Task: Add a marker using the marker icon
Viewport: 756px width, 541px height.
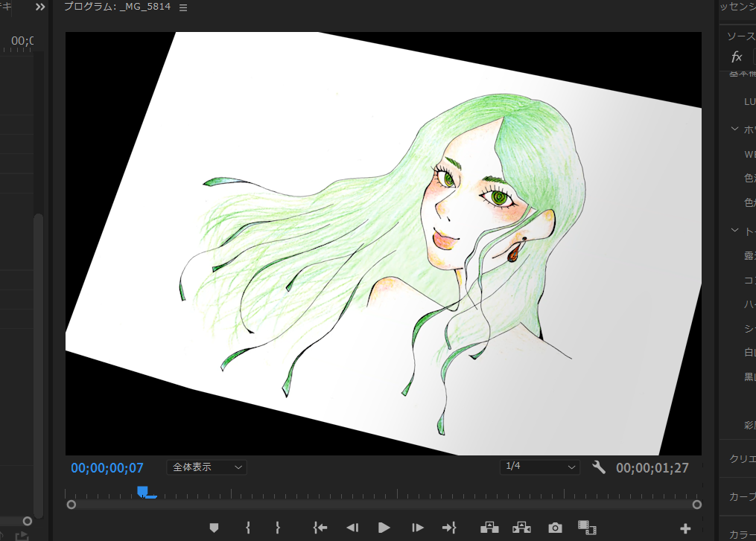Action: point(215,528)
